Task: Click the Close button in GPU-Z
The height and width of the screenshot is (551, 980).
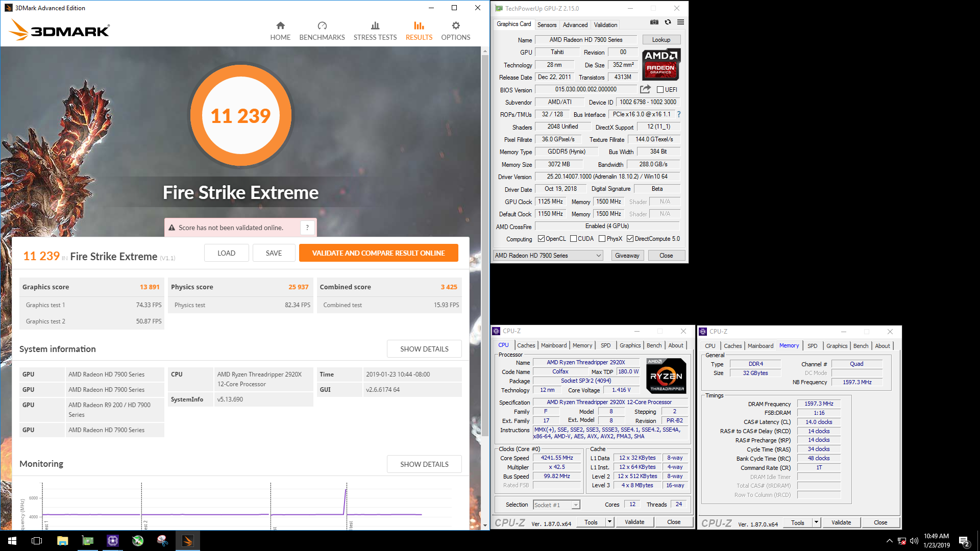Action: pos(666,256)
